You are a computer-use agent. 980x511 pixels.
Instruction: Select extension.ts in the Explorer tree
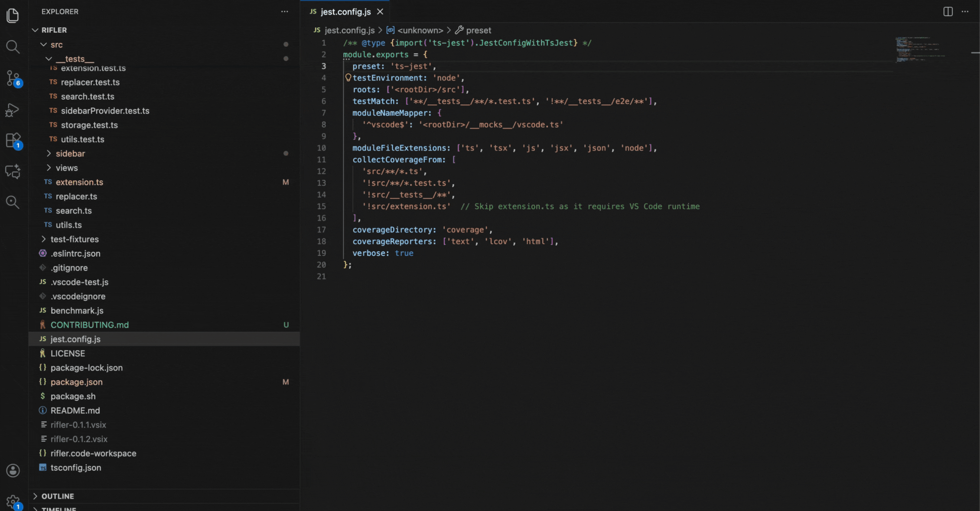[80, 182]
